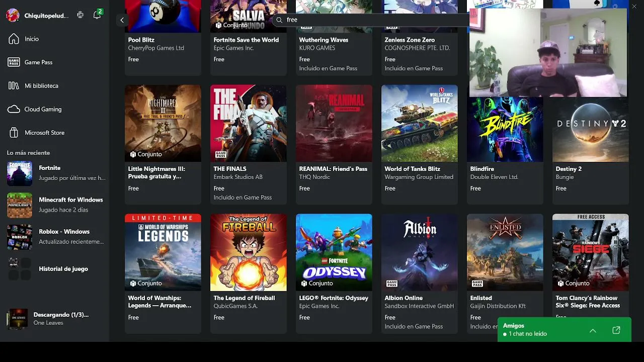
Task: Open Historial de juego entry
Action: (x=54, y=269)
